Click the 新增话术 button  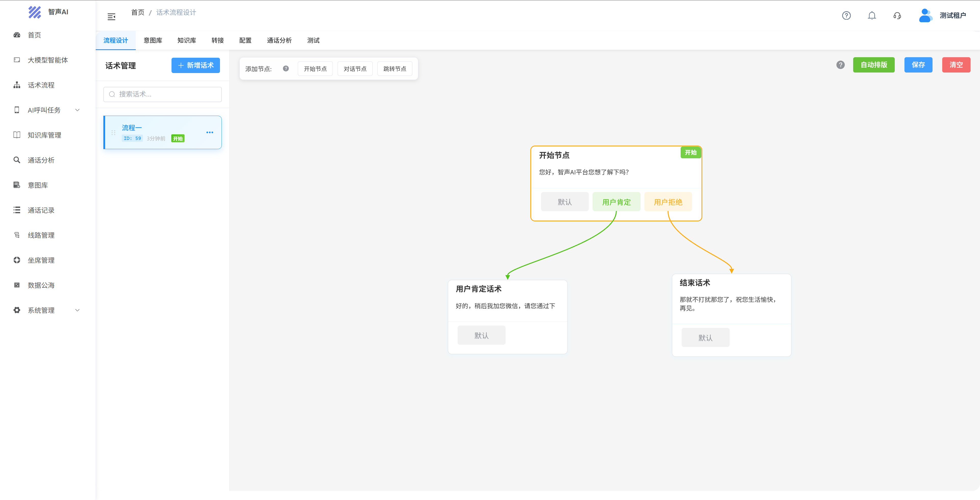[x=195, y=65]
